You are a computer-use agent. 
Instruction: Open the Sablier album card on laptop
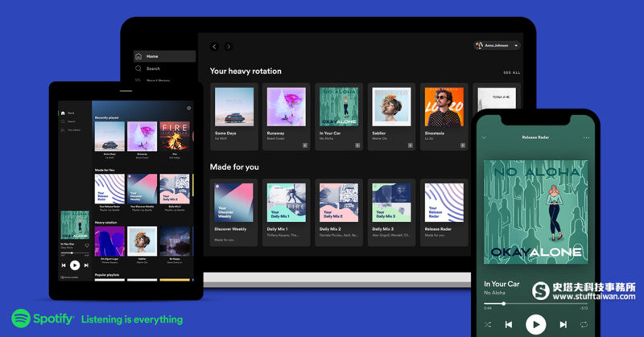coord(391,117)
